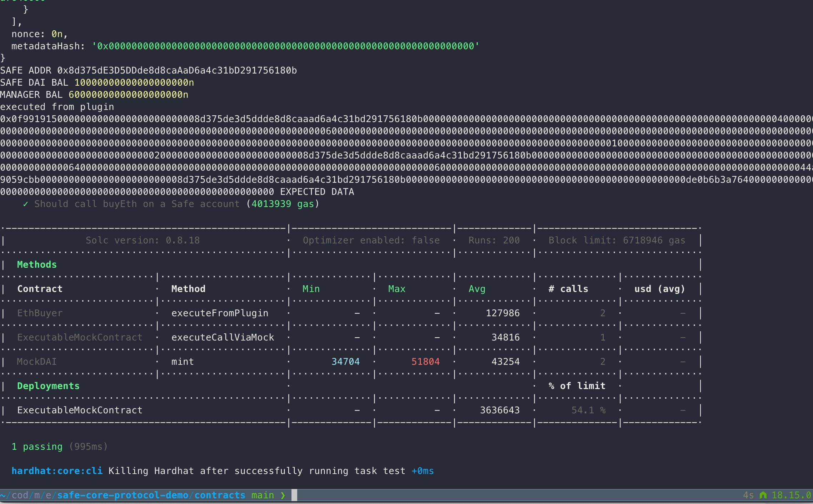Click the hex data line starting 0x0f991915
The width and height of the screenshot is (813, 504).
[406, 119]
